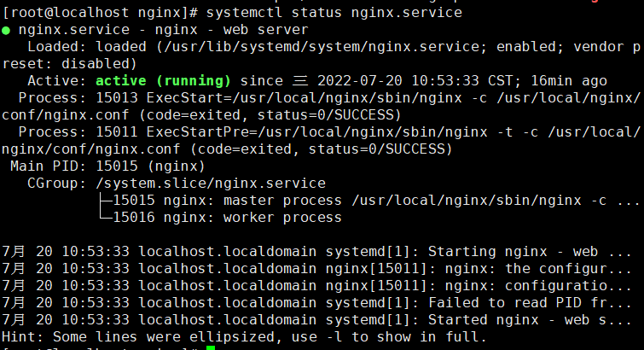Click the 'Process: 15011' entry
The image size is (644, 350).
pos(78,132)
